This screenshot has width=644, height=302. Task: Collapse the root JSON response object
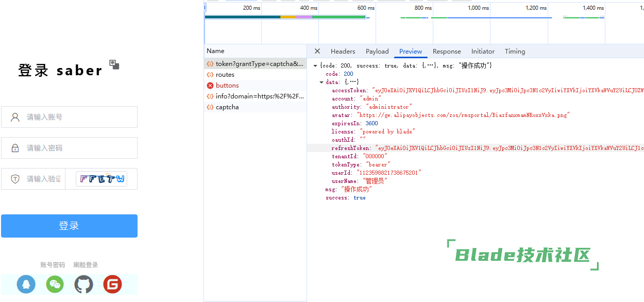tap(315, 65)
